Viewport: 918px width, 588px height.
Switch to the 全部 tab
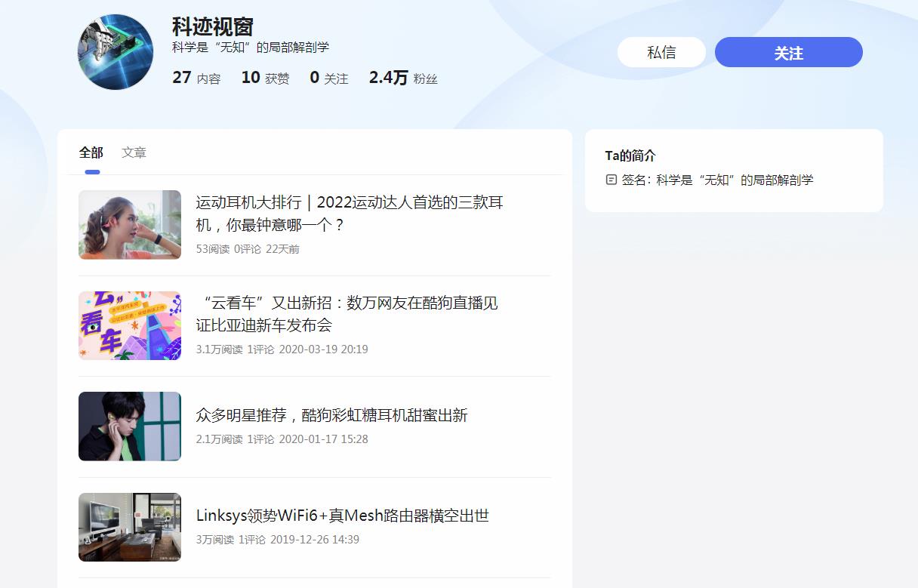tap(91, 152)
